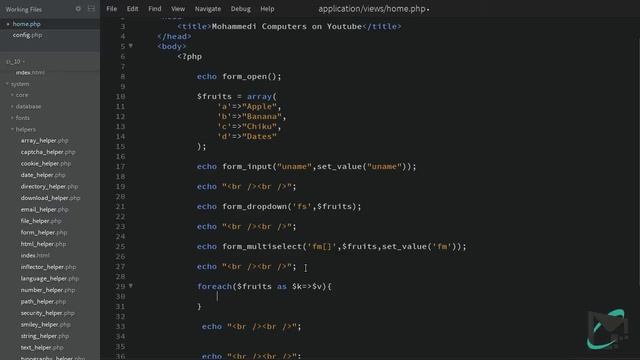This screenshot has width=640, height=360.
Task: Click the title application/views/home.php
Action: pos(373,9)
